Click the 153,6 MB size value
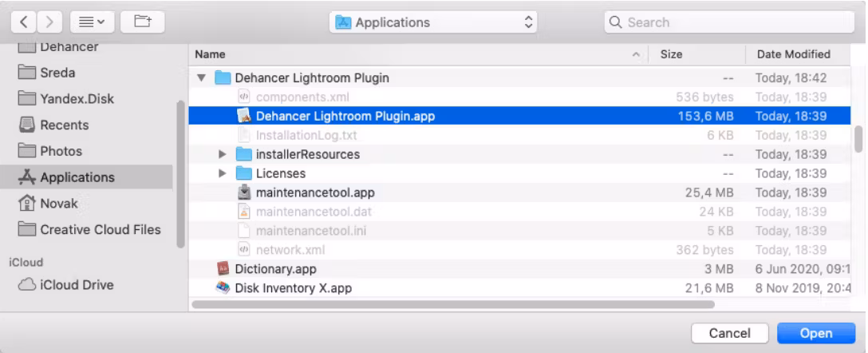Image resolution: width=868 pixels, height=353 pixels. (x=706, y=117)
